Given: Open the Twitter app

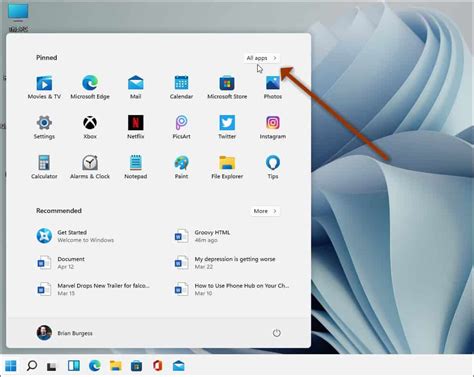Looking at the screenshot, I should point(227,127).
